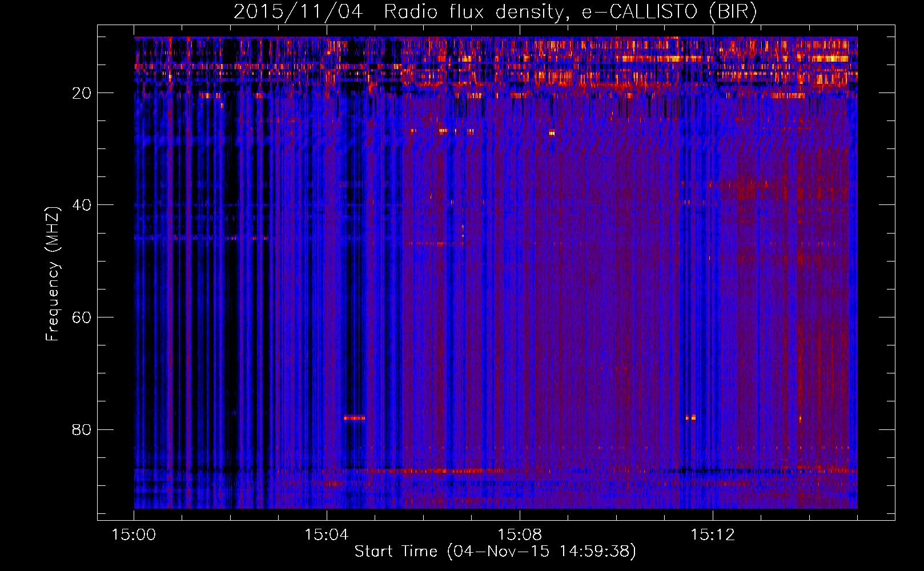Image resolution: width=924 pixels, height=571 pixels.
Task: Click the 'Start Time (04-Nov-15 14:59:38)' label
Action: coord(495,552)
